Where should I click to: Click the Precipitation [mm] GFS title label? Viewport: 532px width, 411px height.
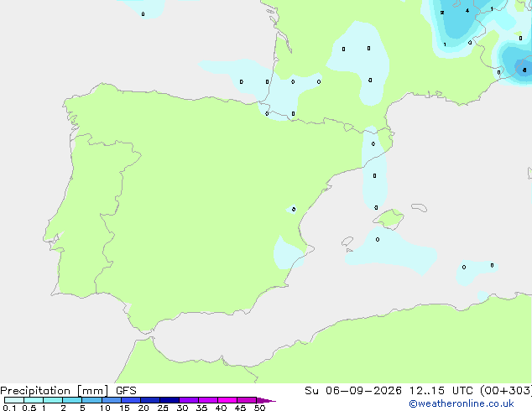coord(68,391)
